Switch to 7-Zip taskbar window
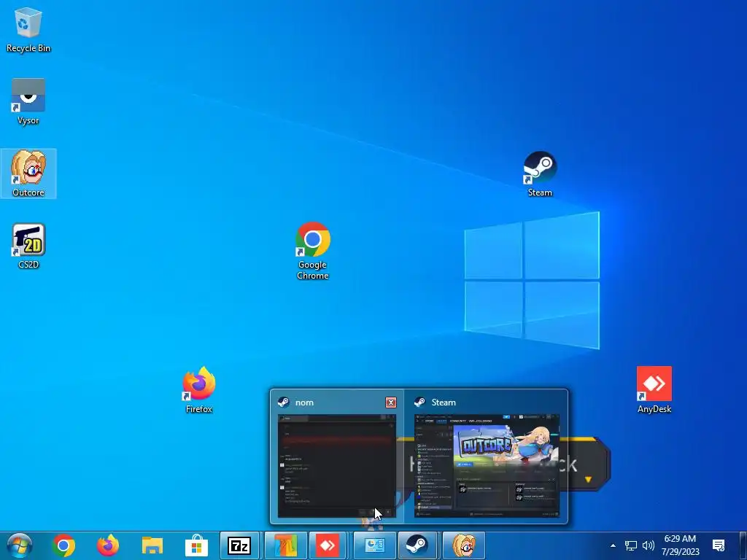The height and width of the screenshot is (560, 747). tap(239, 545)
